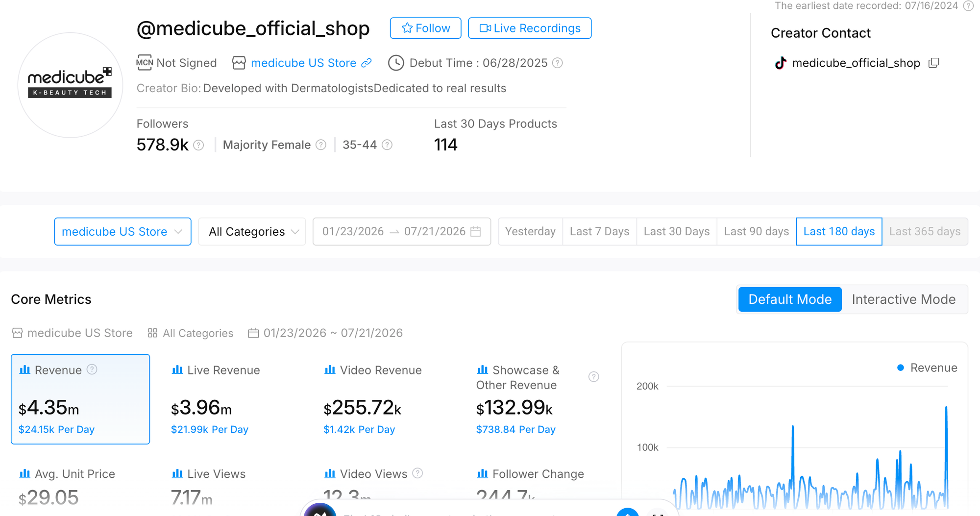Image resolution: width=980 pixels, height=516 pixels.
Task: Click the Follow button
Action: [x=425, y=28]
